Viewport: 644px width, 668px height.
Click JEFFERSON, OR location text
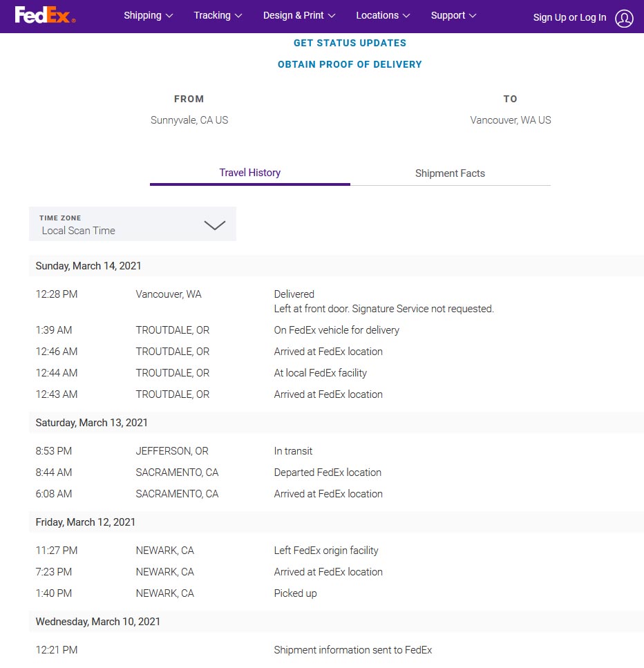(x=172, y=450)
